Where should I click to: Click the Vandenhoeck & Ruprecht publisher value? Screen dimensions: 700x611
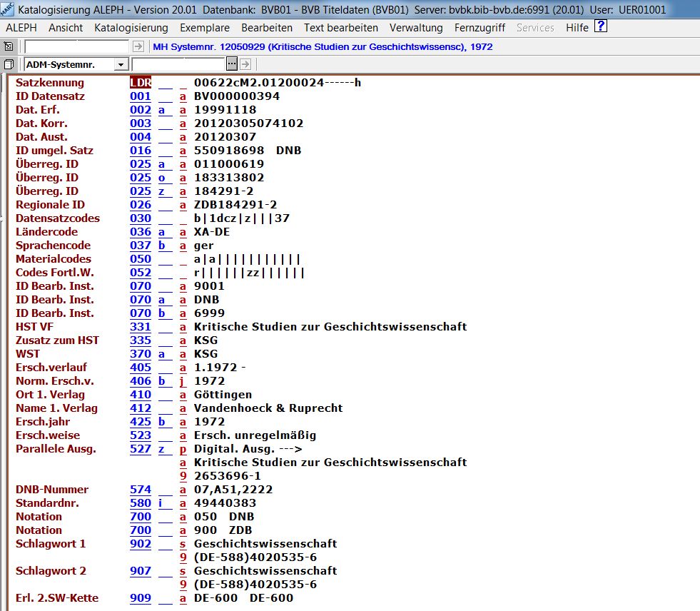[268, 408]
